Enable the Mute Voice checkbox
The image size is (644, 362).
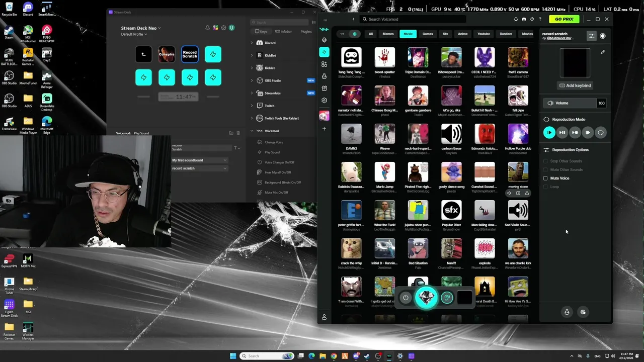[545, 178]
